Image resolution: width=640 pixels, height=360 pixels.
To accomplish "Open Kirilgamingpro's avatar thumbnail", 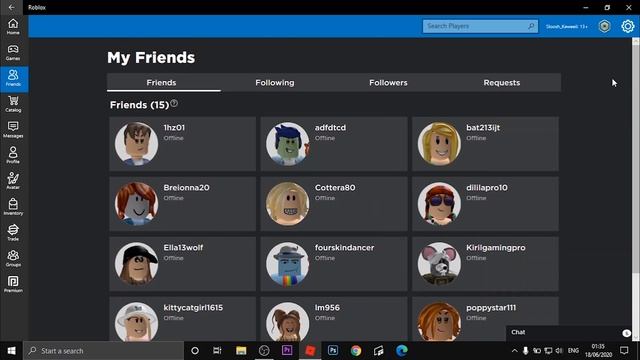I will coord(439,264).
